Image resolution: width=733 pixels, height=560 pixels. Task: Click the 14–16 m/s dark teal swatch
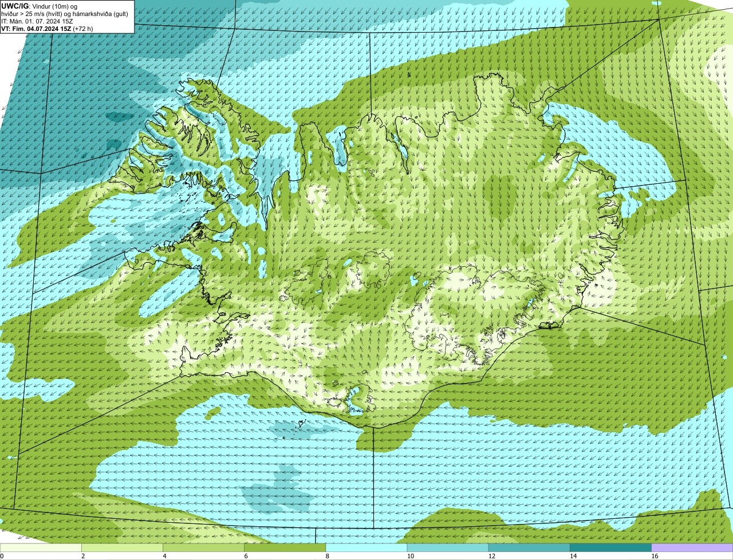[610, 547]
